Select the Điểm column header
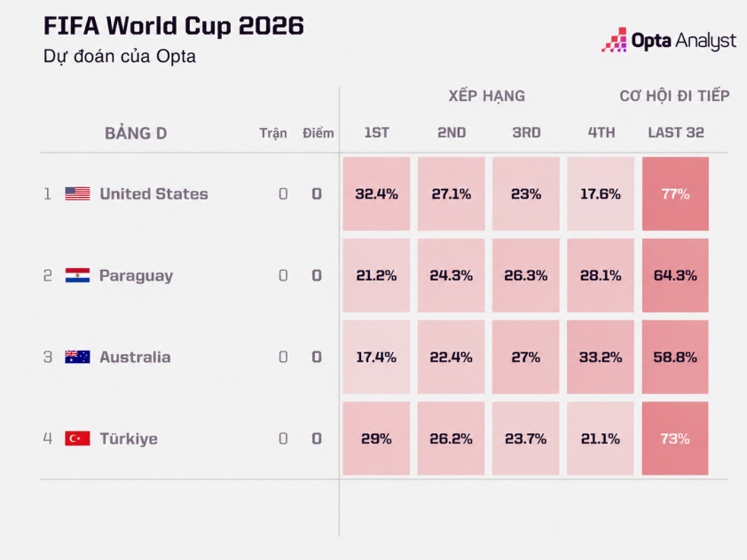This screenshot has width=747, height=560. pyautogui.click(x=318, y=133)
